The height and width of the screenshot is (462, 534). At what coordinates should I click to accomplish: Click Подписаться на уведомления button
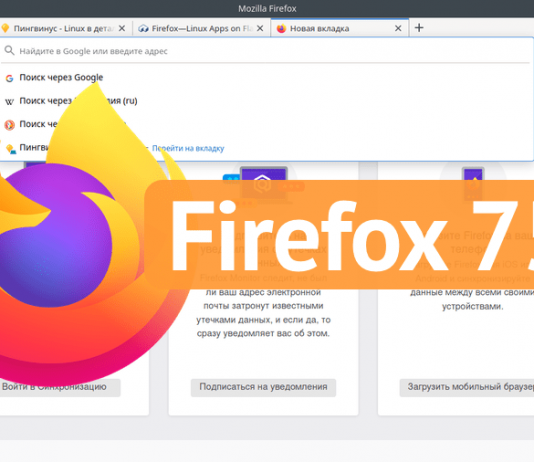click(x=263, y=387)
